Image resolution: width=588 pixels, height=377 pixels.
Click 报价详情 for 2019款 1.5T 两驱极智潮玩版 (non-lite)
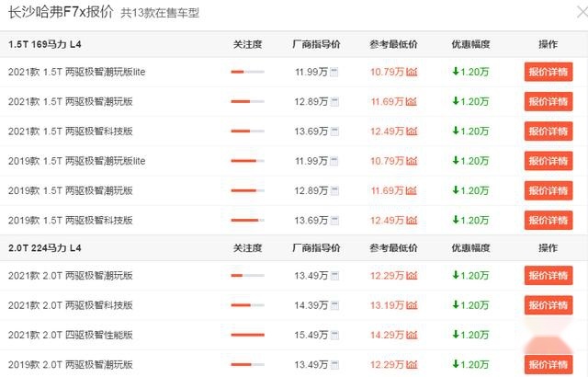point(548,190)
